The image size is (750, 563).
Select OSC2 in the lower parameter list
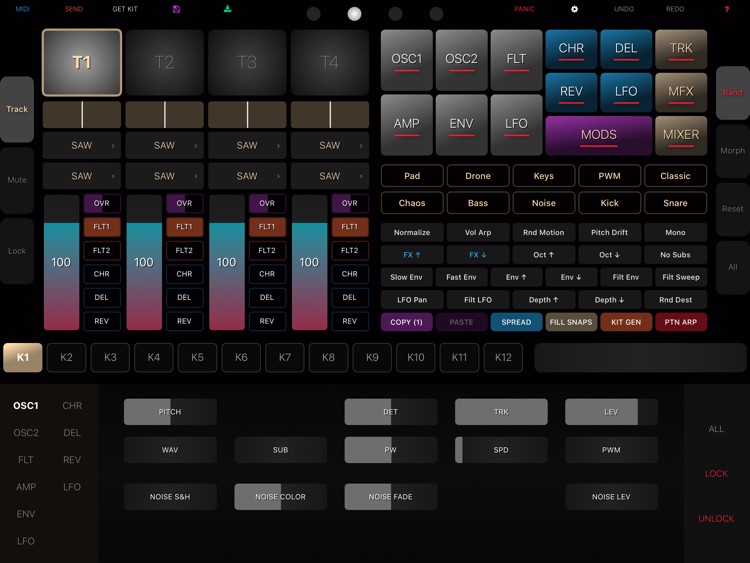(x=26, y=433)
